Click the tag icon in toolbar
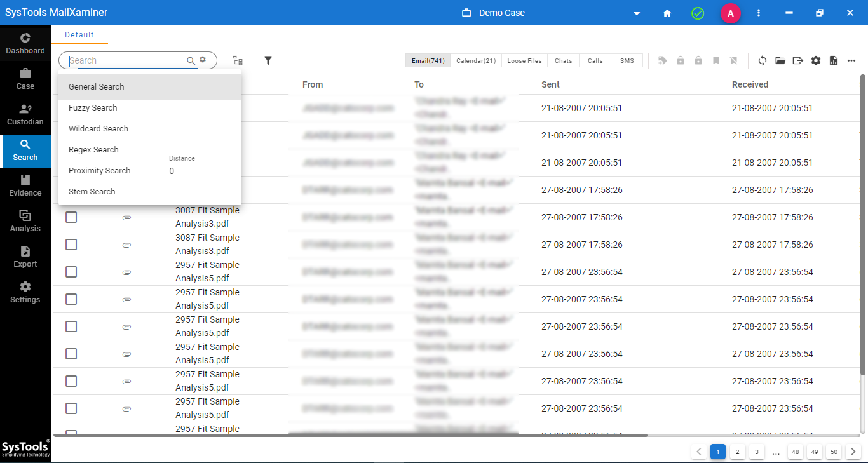The width and height of the screenshot is (868, 463). 663,60
